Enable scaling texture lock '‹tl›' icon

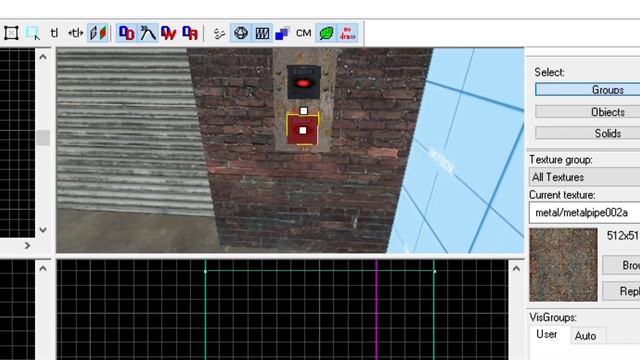click(x=76, y=33)
